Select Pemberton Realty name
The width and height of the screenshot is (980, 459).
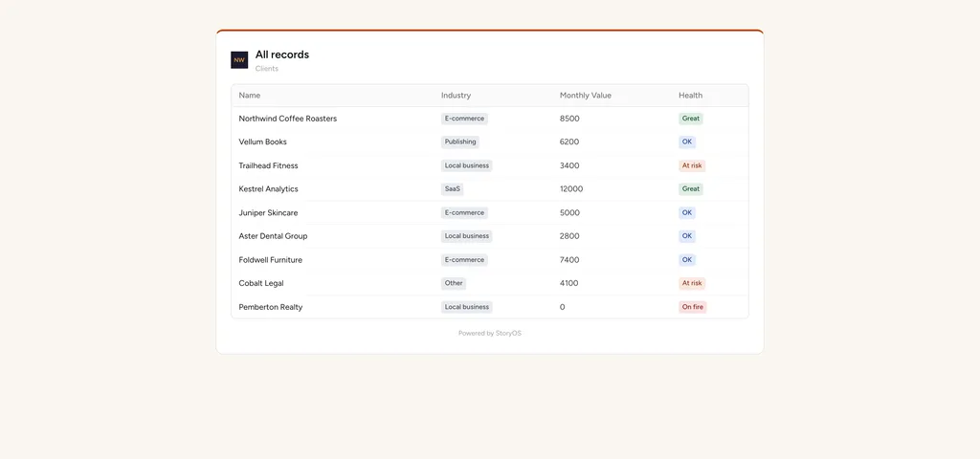click(x=271, y=307)
